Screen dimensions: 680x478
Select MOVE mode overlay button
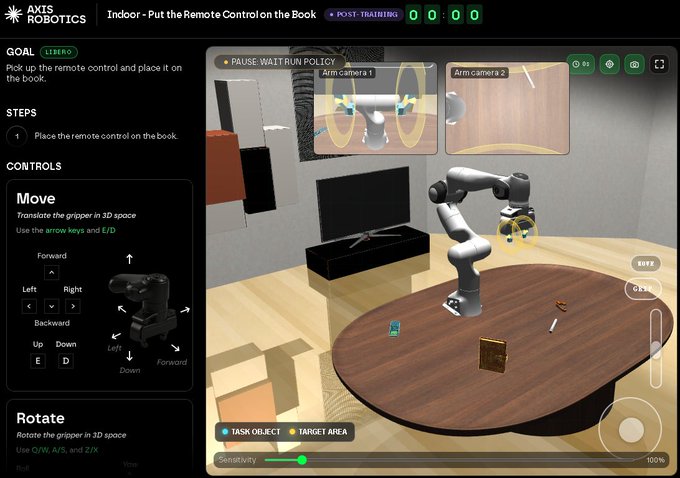[x=646, y=264]
